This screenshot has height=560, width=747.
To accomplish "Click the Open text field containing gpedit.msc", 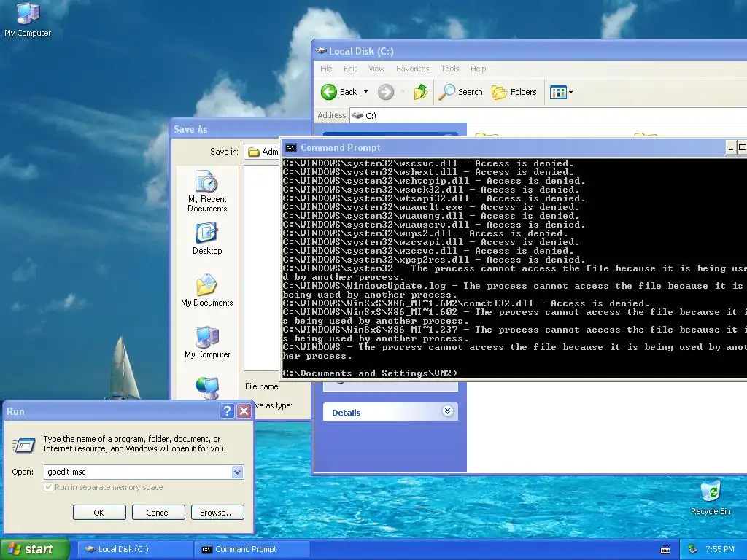I will (138, 472).
